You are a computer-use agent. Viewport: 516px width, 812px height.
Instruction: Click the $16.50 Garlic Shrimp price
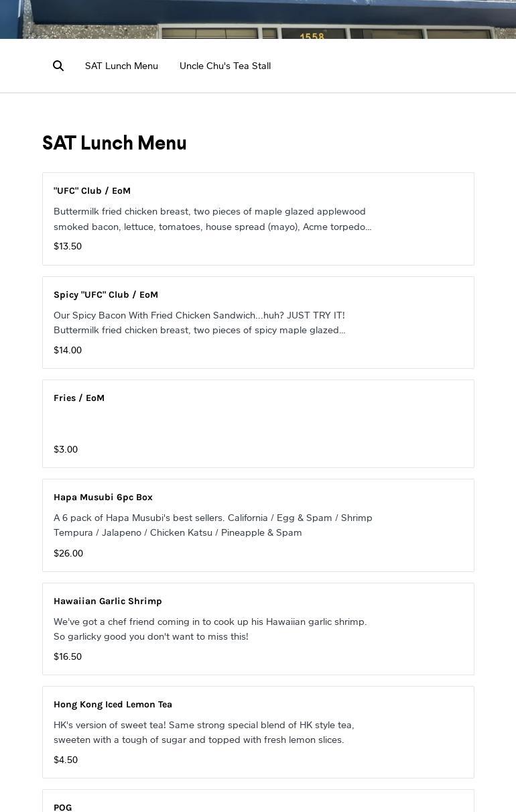pos(68,656)
